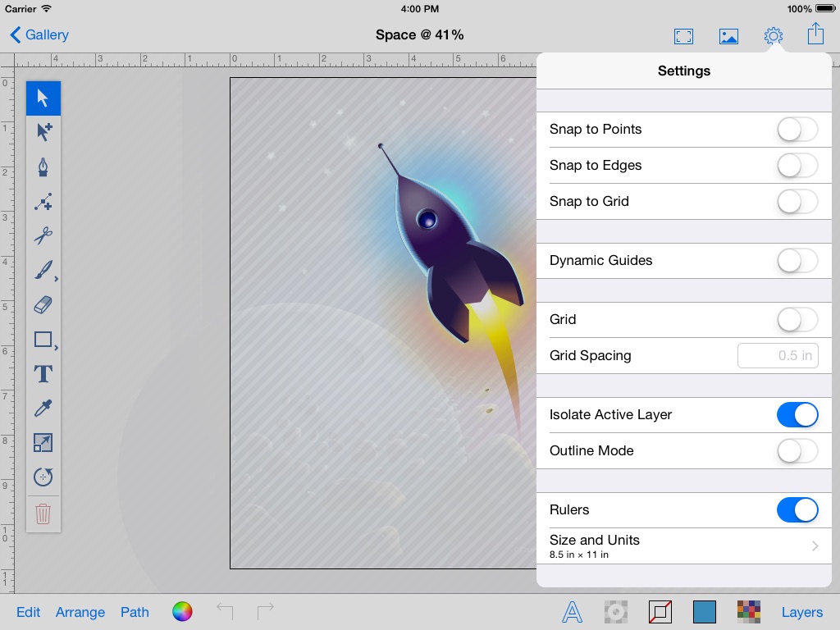Open the Path menu
Screen dimensions: 840x630
135,612
